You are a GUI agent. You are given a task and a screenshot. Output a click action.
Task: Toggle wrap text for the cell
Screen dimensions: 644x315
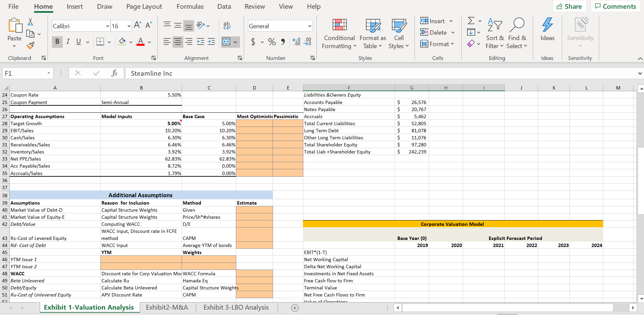pos(226,25)
